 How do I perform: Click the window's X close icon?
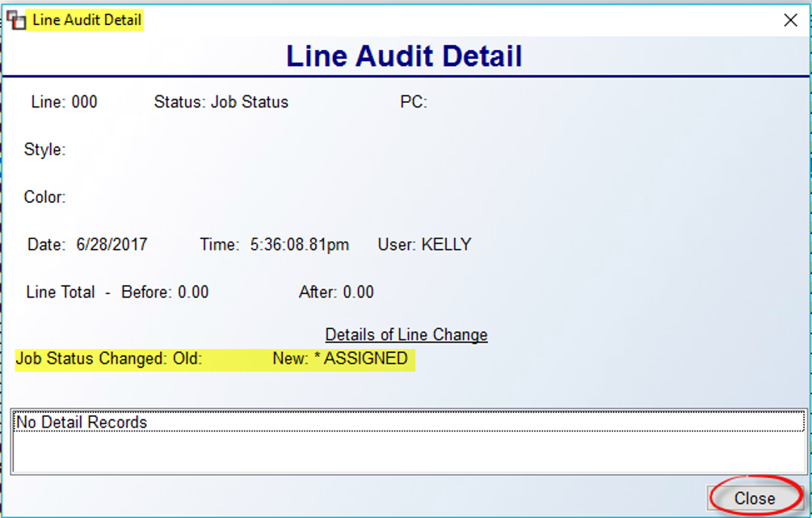coord(790,20)
